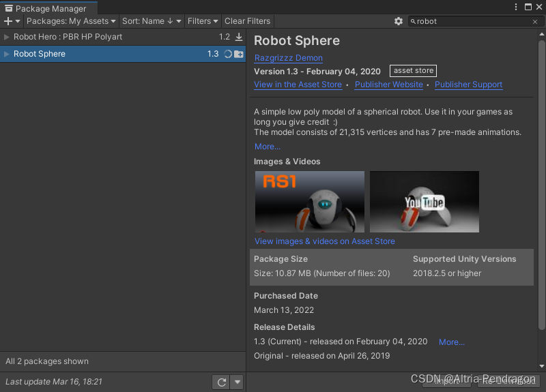The image size is (546, 392).
Task: Click the import folder icon on Robot Sphere
Action: [x=239, y=54]
